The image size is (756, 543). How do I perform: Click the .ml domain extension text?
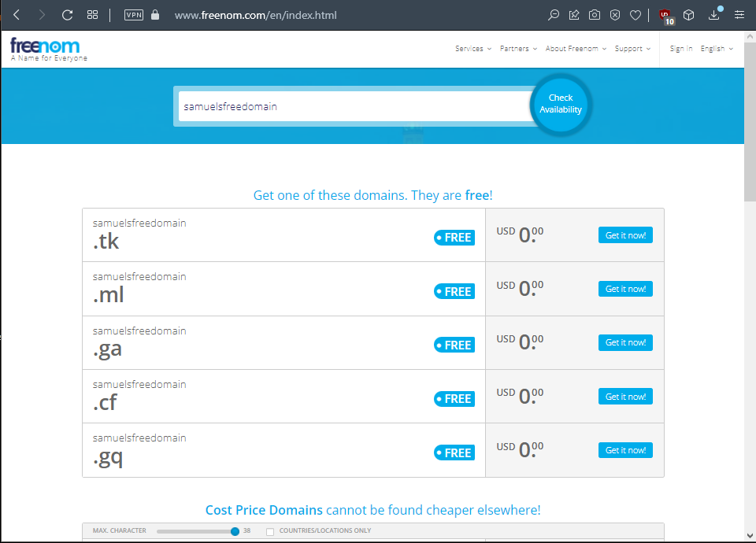109,294
